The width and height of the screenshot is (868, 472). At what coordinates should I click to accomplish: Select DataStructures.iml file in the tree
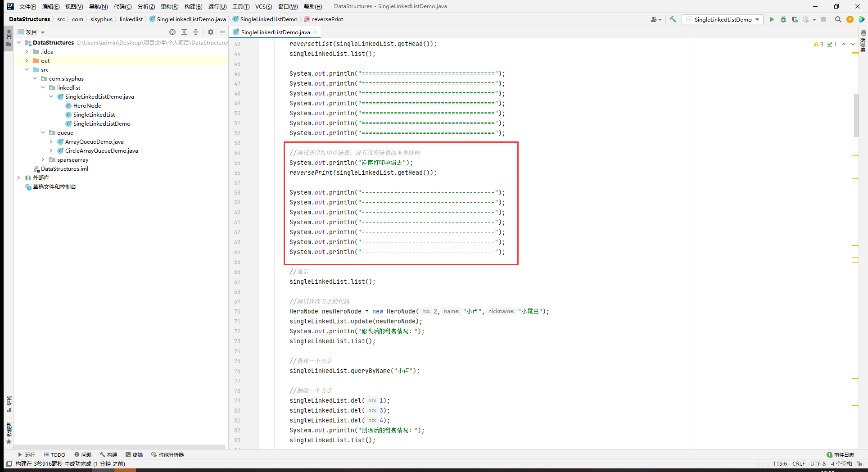tap(64, 168)
